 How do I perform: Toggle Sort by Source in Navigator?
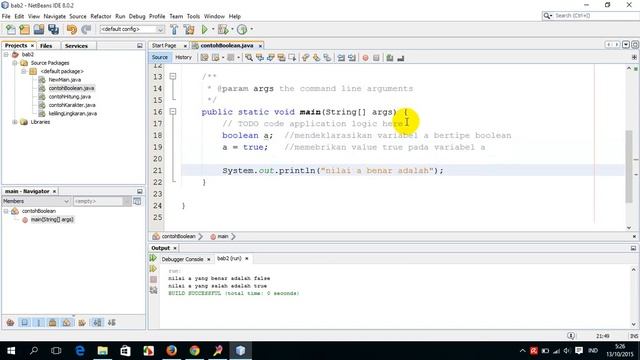111,322
